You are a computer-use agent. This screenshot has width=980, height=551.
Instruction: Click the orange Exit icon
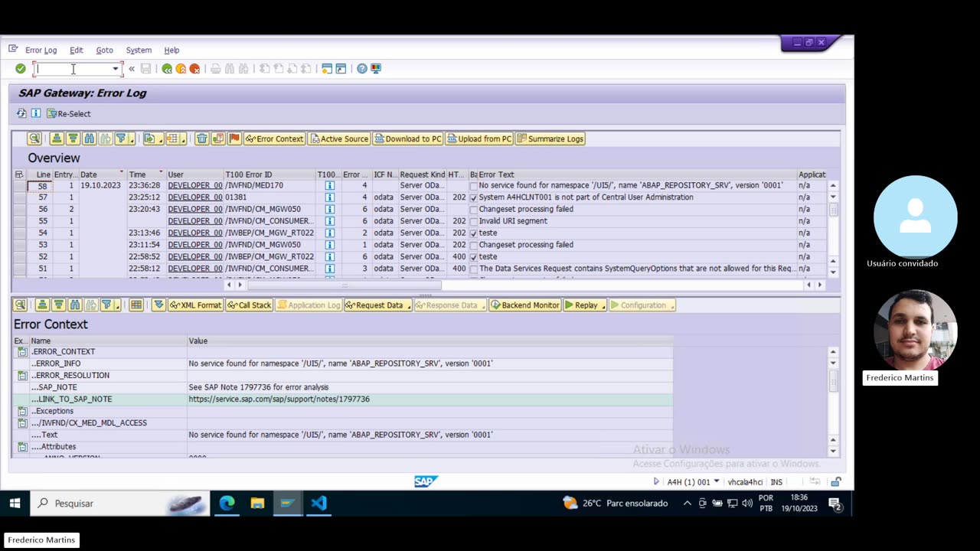tap(181, 69)
